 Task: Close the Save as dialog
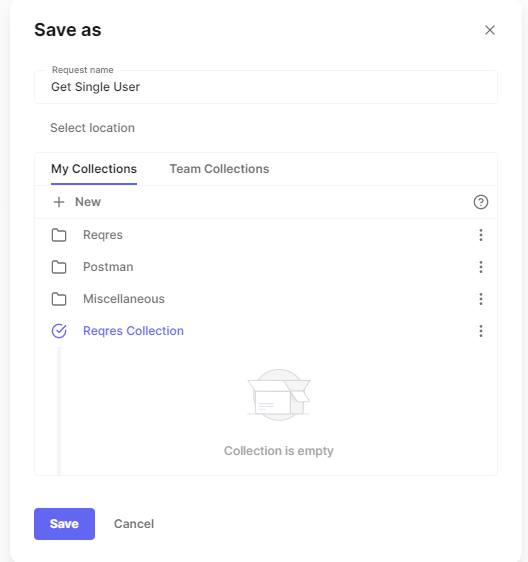[490, 30]
